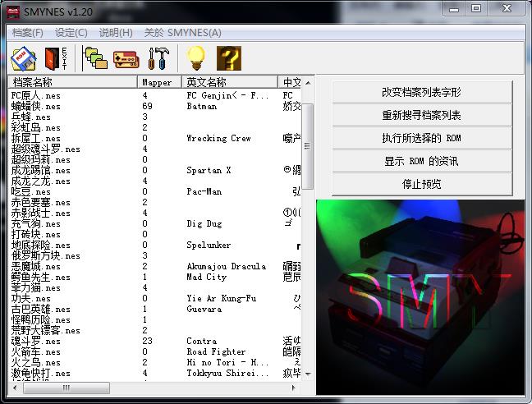Select the 成龙之龙.nes file
532x404 pixels.
[41, 181]
